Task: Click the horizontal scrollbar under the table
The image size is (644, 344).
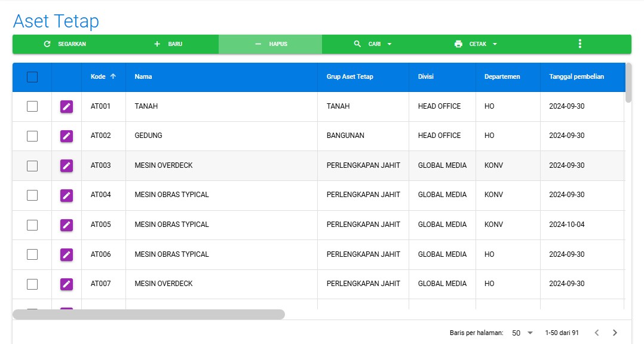Action: [x=149, y=314]
